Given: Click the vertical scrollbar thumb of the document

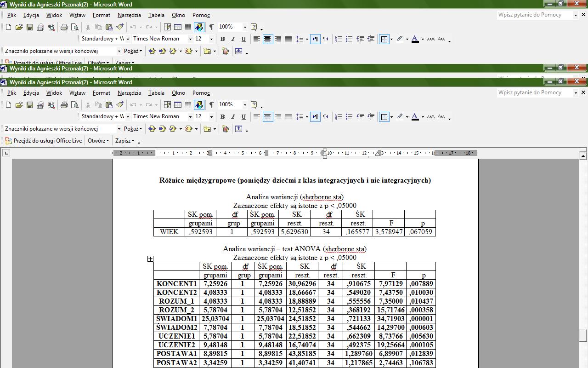Looking at the screenshot, I should 583,335.
